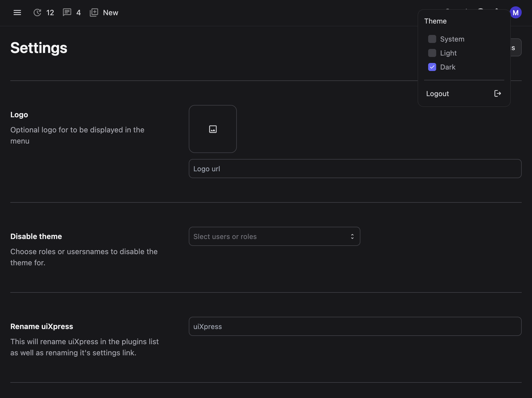Screen dimensions: 532x398
Task: Click the New button label
Action: pos(110,13)
